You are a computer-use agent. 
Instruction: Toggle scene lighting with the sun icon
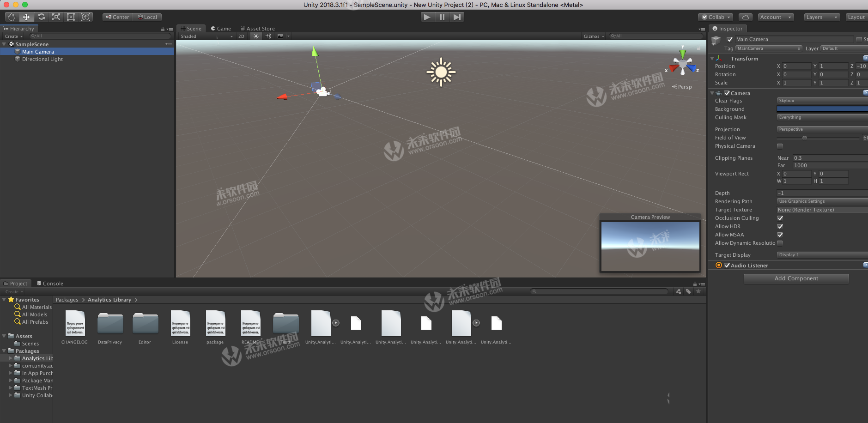click(x=256, y=36)
